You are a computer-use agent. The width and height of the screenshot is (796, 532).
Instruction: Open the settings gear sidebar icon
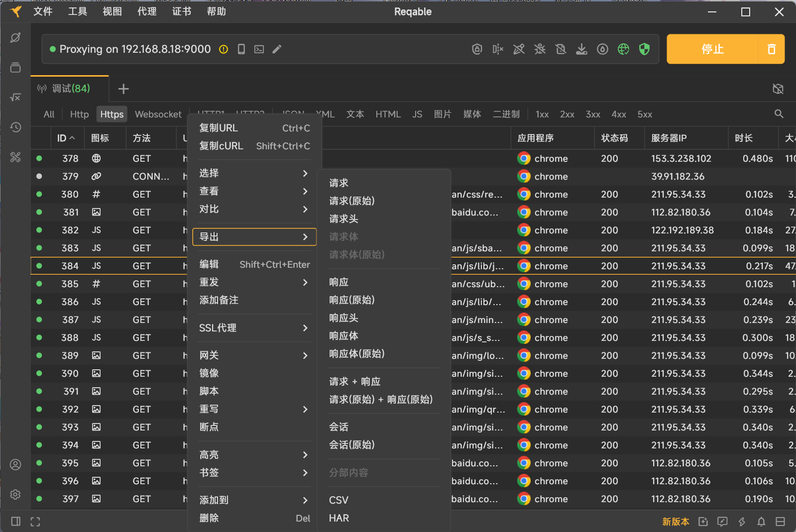pyautogui.click(x=15, y=494)
